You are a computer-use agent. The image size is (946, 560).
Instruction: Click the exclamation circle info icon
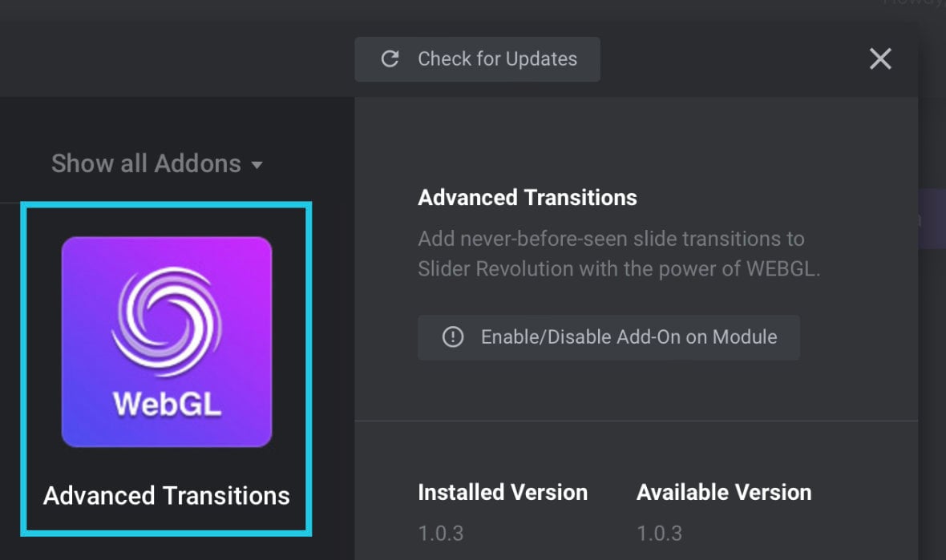coord(452,337)
